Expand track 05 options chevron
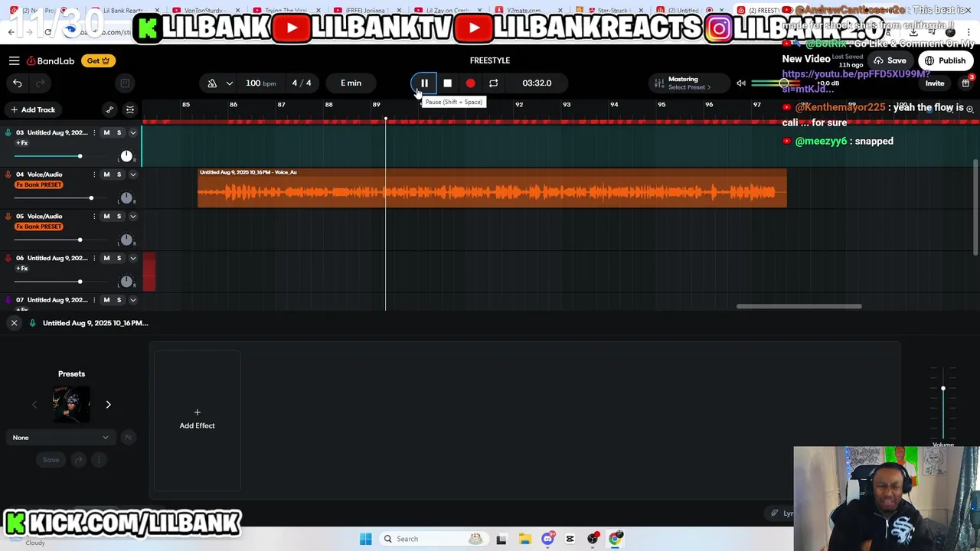 [x=132, y=216]
